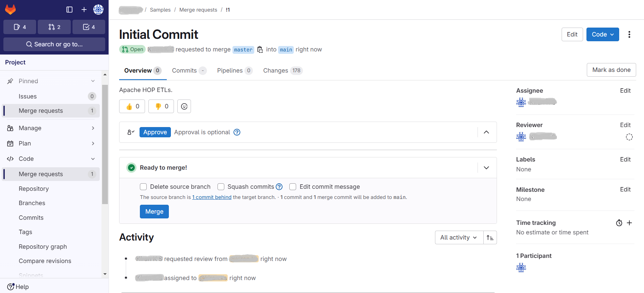The width and height of the screenshot is (644, 293).
Task: Click the plus create new icon
Action: point(84,10)
